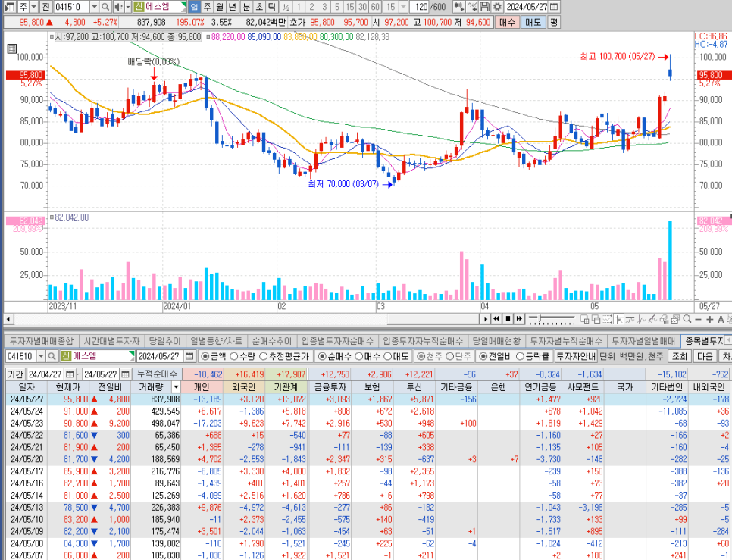Click the 틱 tick chart button
This screenshot has height=560, width=732.
pos(272,7)
